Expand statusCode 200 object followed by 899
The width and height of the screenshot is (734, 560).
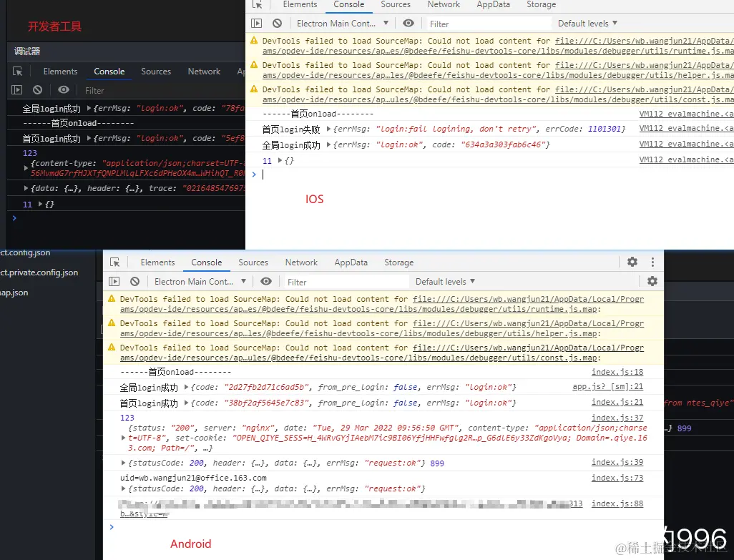(123, 463)
